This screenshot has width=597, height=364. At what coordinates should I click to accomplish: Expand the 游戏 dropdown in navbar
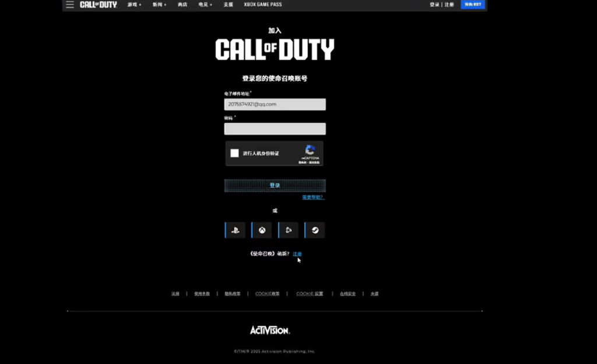click(x=134, y=5)
